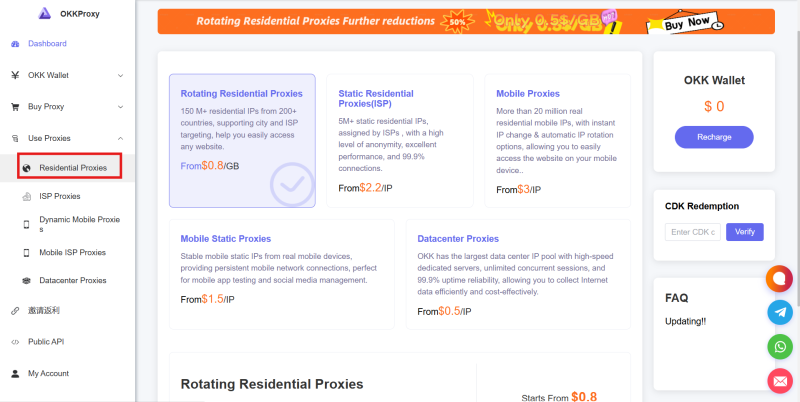Image resolution: width=800 pixels, height=402 pixels.
Task: Click the globe icon beside Residential Proxies
Action: (27, 168)
